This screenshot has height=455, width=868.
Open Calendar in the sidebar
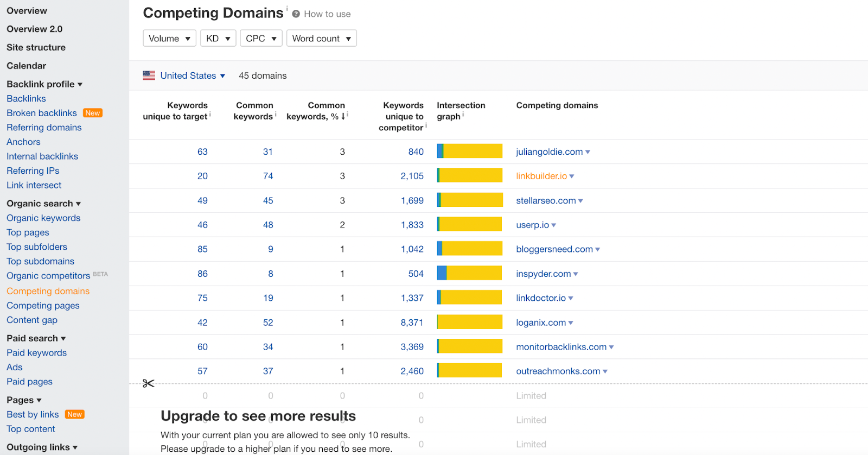pos(27,66)
